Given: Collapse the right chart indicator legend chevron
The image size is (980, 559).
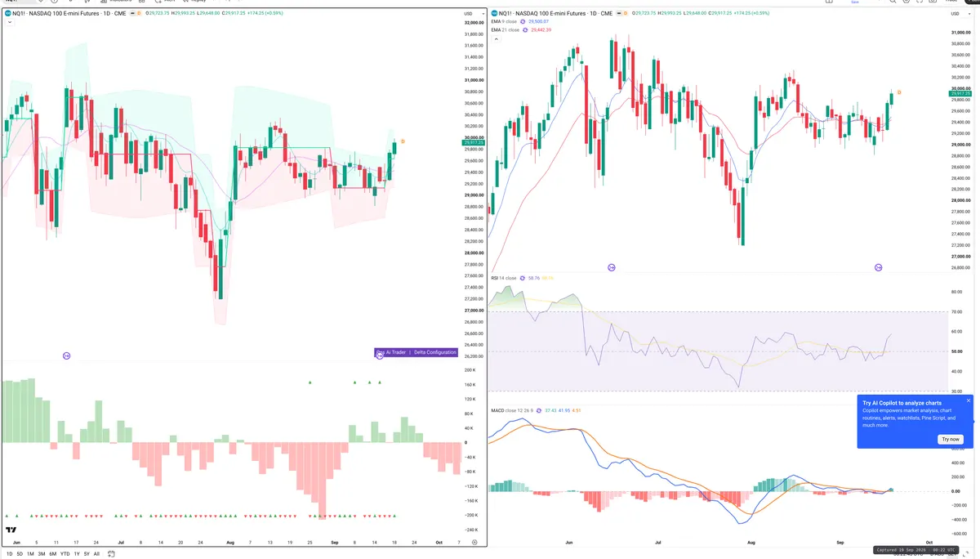Looking at the screenshot, I should click(x=497, y=39).
